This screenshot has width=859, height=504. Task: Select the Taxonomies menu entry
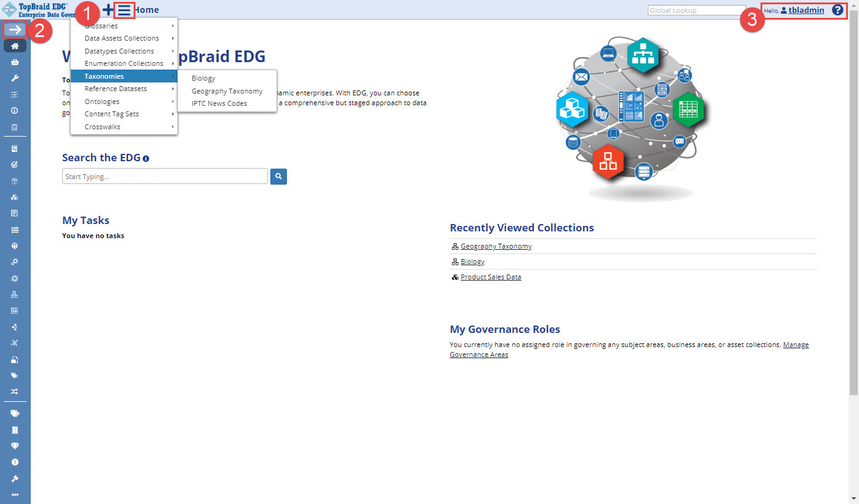124,76
